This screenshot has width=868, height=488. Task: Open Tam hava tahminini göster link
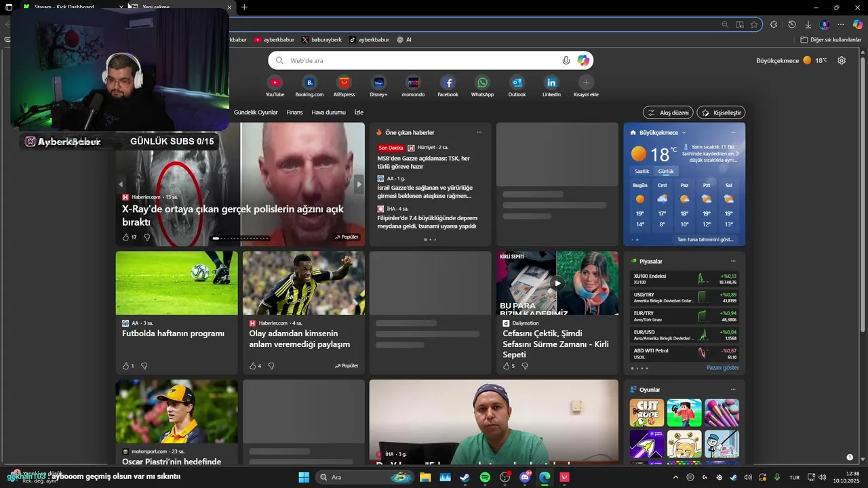(x=705, y=239)
